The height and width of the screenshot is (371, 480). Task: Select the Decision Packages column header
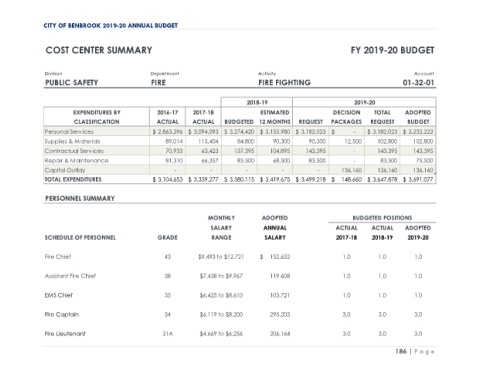(346, 117)
